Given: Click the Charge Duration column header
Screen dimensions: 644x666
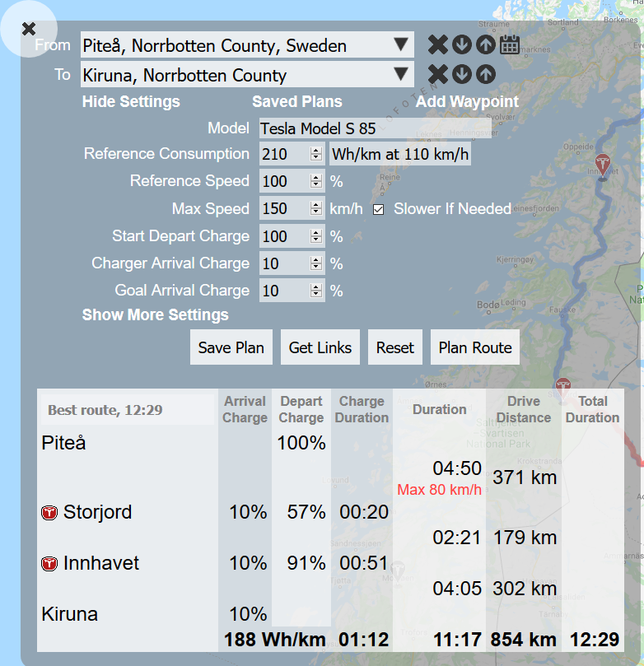Looking at the screenshot, I should (x=362, y=409).
